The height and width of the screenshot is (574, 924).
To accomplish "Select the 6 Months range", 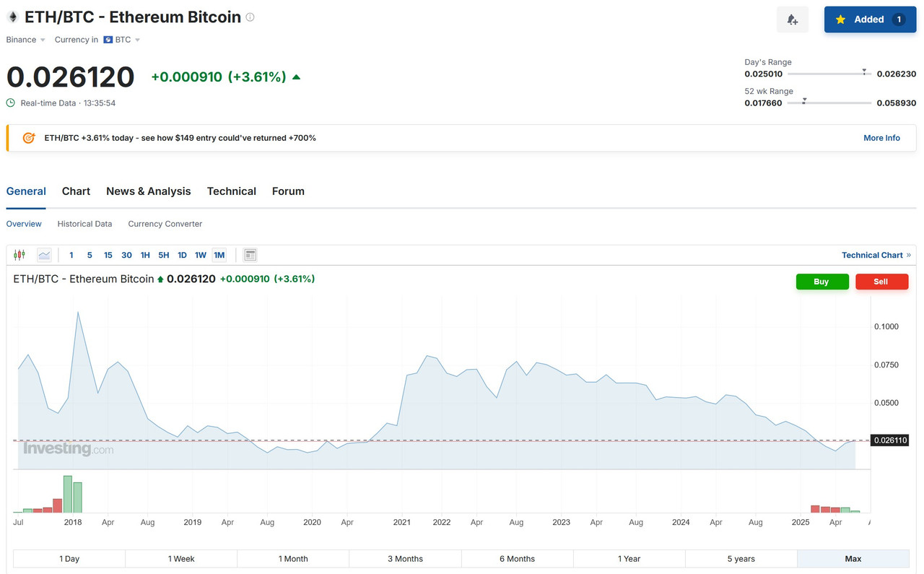I will (517, 559).
